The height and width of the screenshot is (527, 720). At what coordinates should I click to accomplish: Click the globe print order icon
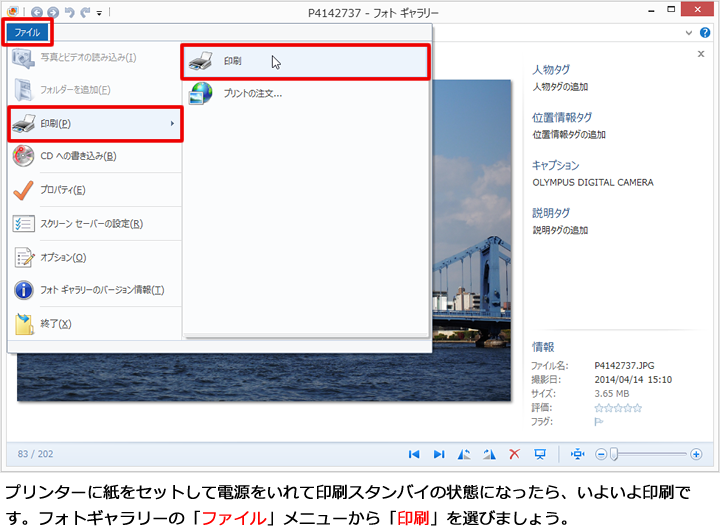tap(201, 93)
